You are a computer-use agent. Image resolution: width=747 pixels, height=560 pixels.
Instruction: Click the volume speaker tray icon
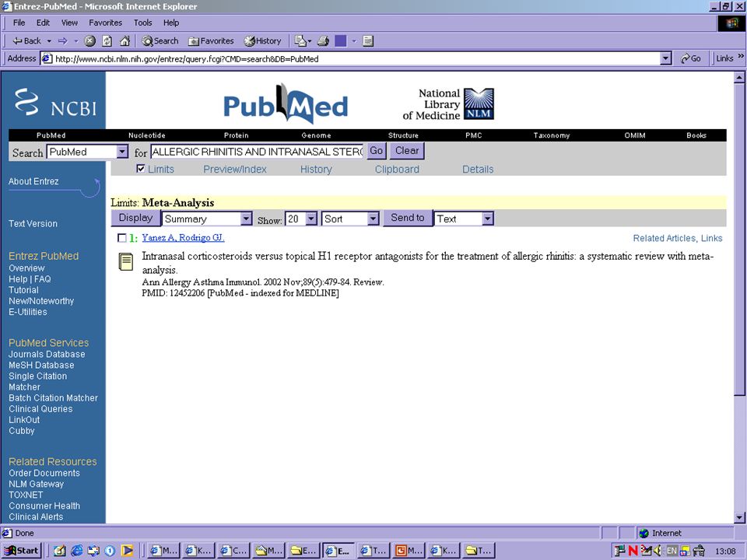[658, 551]
